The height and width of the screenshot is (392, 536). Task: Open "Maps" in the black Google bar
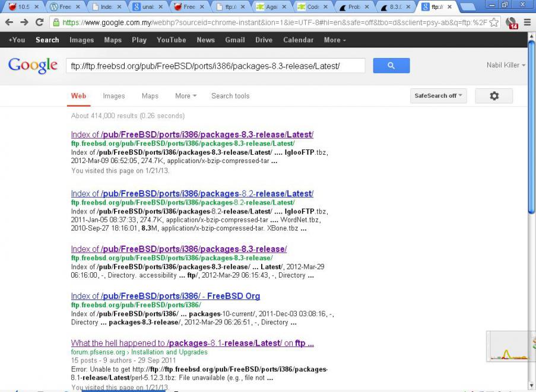pyautogui.click(x=113, y=40)
